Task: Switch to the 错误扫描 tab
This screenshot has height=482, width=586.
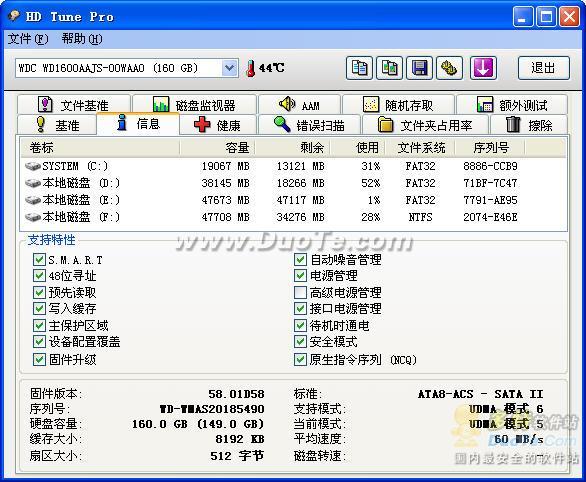Action: click(309, 125)
